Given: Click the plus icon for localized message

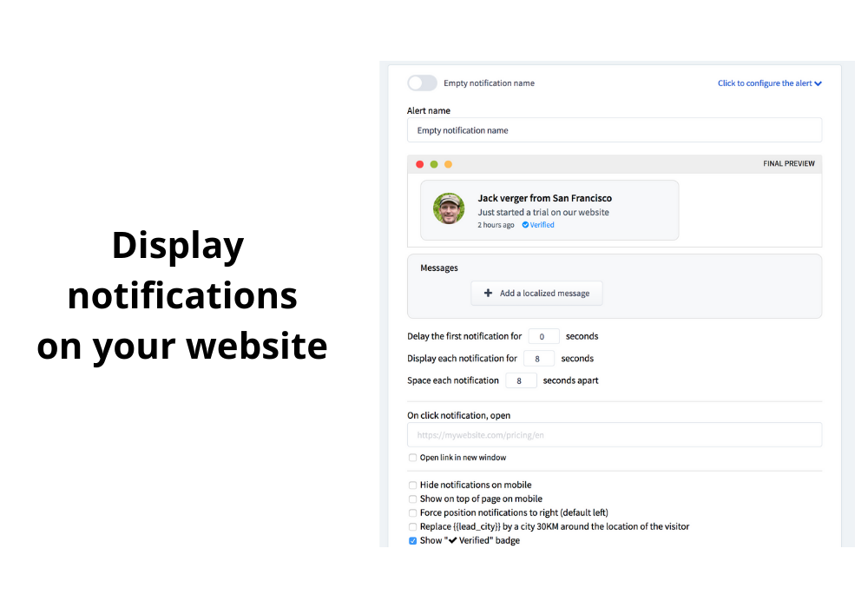Looking at the screenshot, I should pyautogui.click(x=488, y=294).
